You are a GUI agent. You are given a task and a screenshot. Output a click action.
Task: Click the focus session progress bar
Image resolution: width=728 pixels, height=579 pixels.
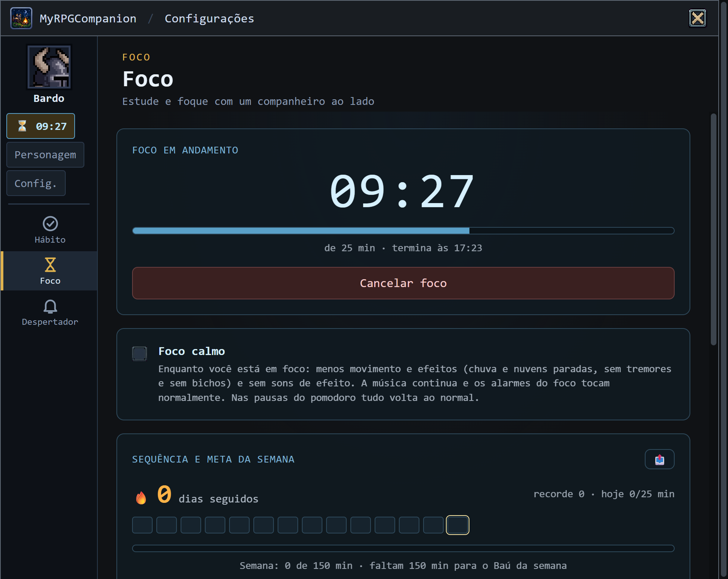tap(403, 231)
